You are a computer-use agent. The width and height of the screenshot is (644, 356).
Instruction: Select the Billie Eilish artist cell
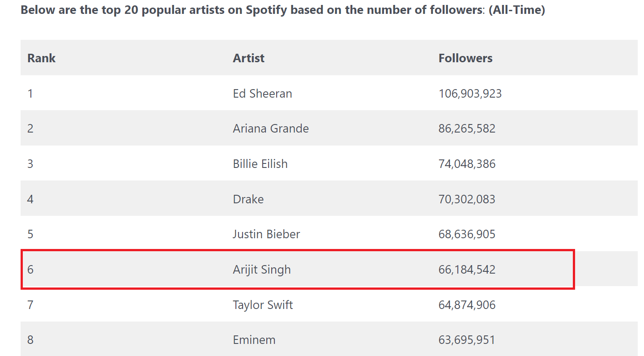(x=260, y=164)
